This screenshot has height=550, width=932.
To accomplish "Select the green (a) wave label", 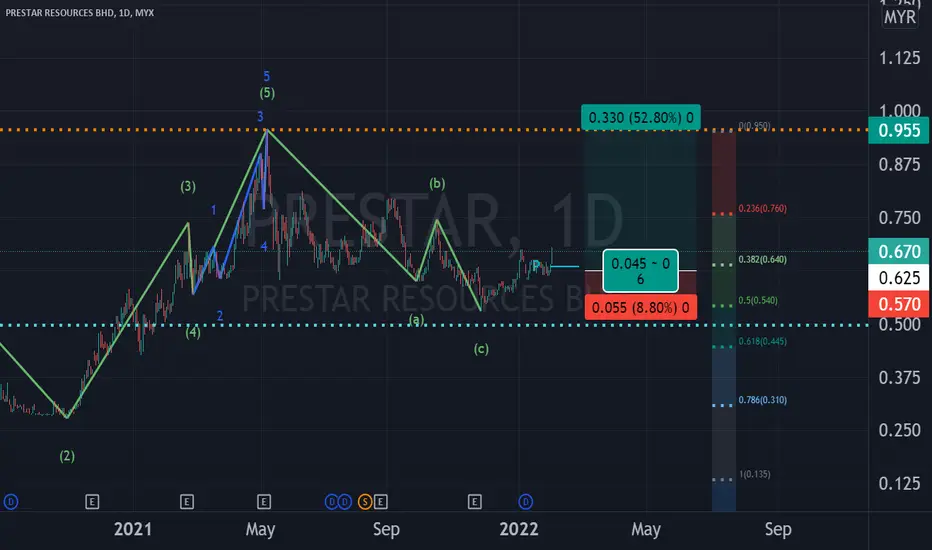I will 417,320.
